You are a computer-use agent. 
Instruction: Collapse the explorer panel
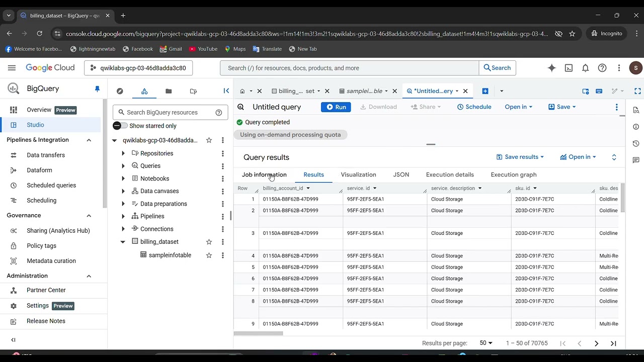pos(226,90)
